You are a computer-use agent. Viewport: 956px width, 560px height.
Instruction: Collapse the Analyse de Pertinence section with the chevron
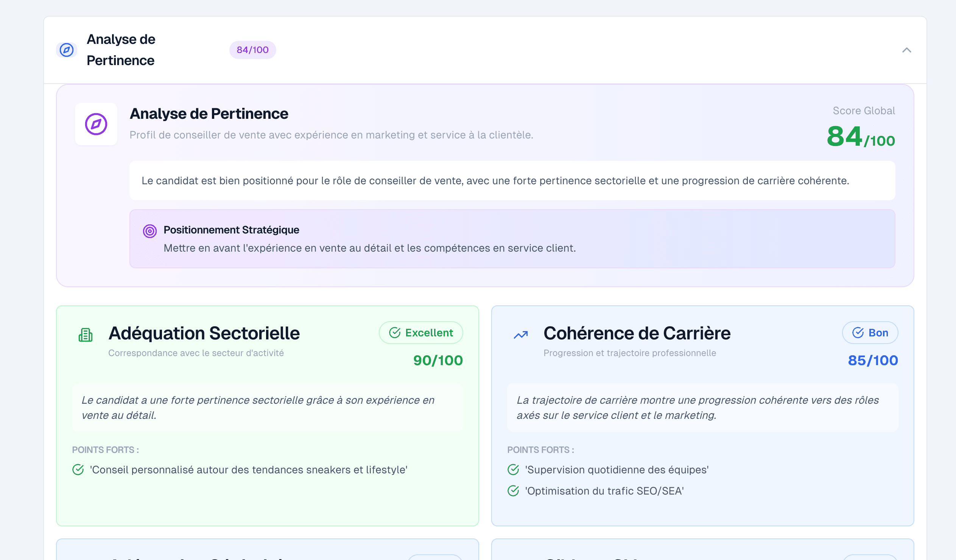(907, 50)
